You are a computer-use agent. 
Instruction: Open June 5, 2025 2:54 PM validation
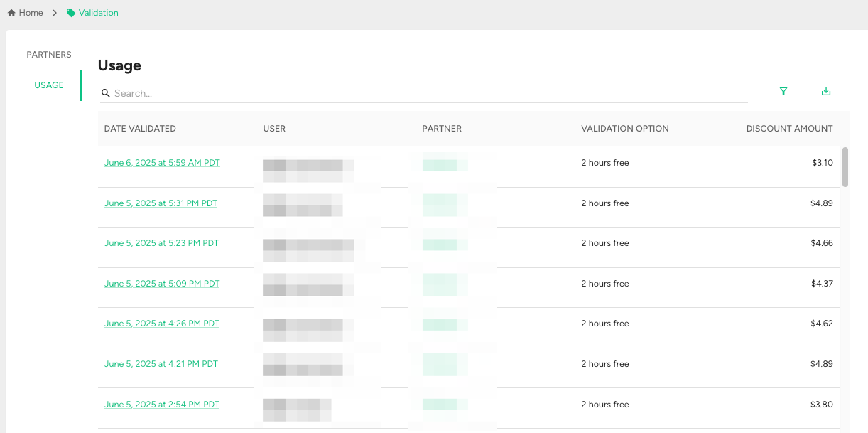coord(162,405)
